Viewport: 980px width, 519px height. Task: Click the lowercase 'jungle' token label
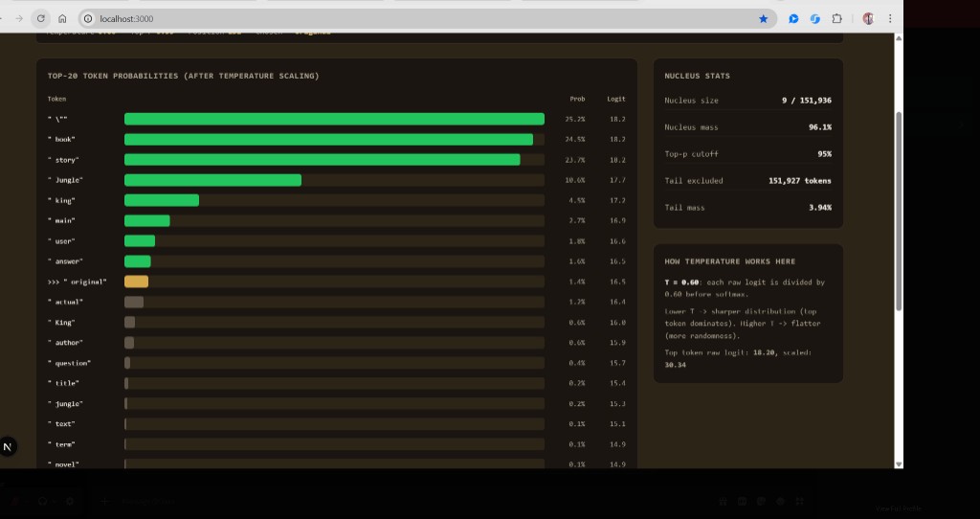coord(65,403)
